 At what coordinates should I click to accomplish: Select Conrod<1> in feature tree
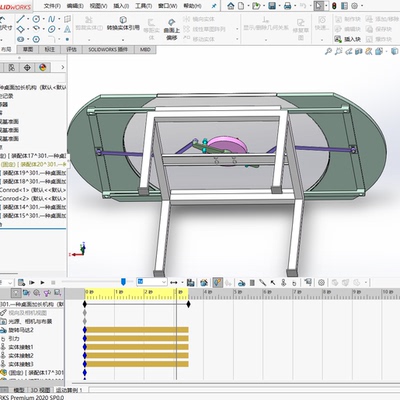tap(33, 190)
